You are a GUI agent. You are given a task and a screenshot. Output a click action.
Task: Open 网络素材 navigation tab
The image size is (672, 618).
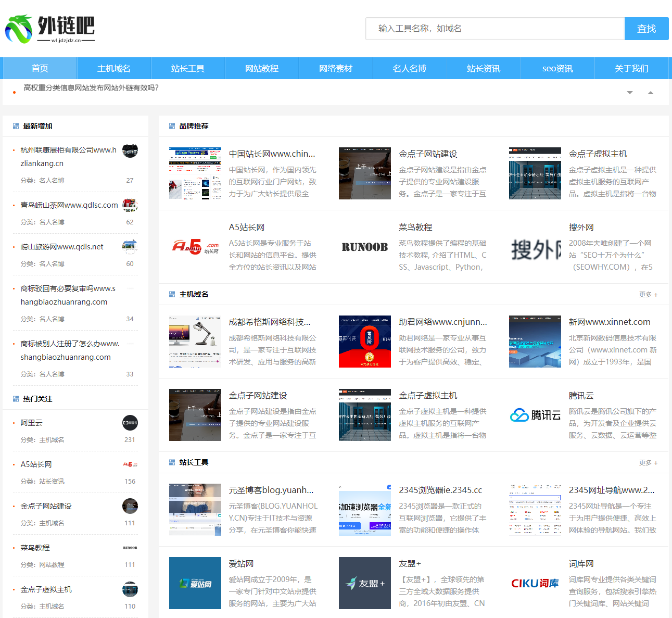336,68
